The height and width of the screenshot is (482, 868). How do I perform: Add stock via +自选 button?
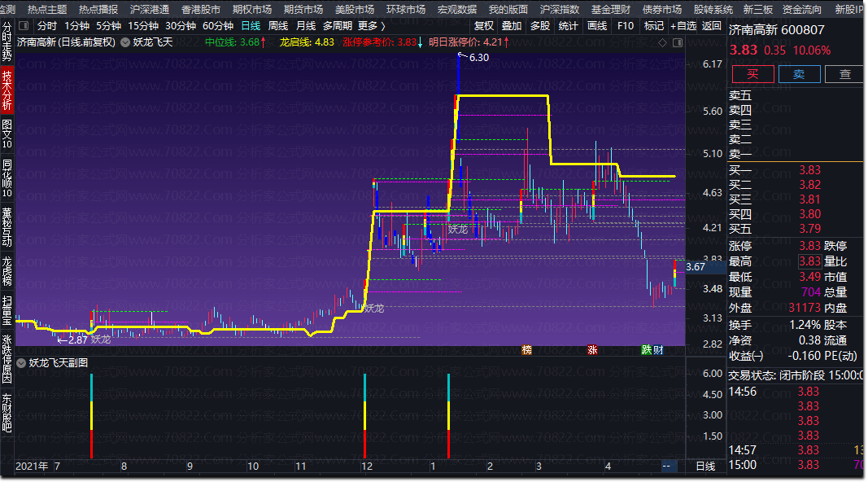point(683,26)
